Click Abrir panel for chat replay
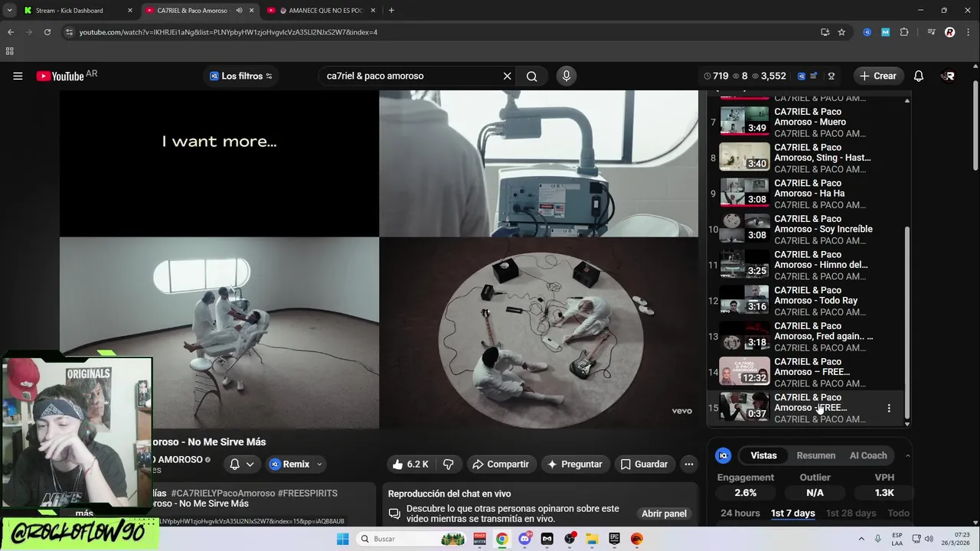Screen dimensions: 980x551 click(x=664, y=514)
